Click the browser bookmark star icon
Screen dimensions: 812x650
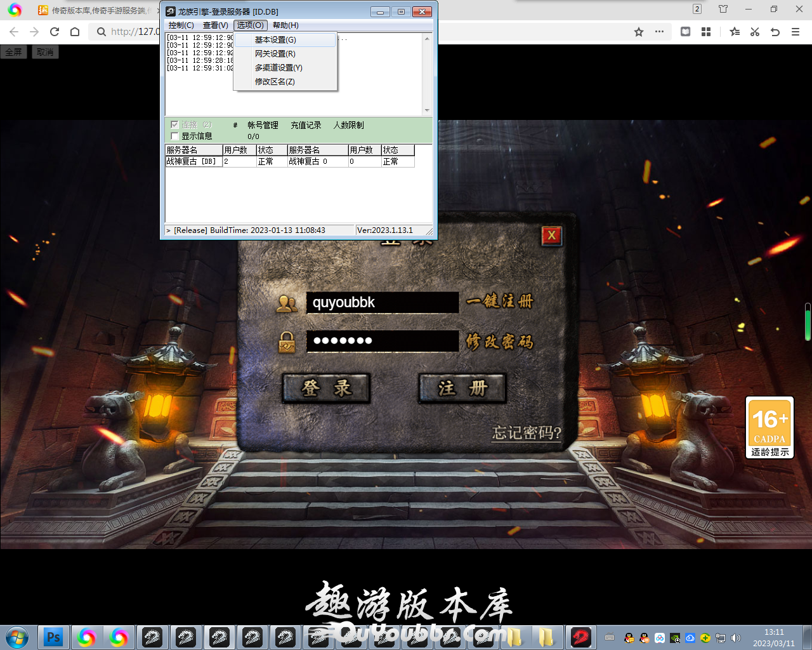pos(639,32)
